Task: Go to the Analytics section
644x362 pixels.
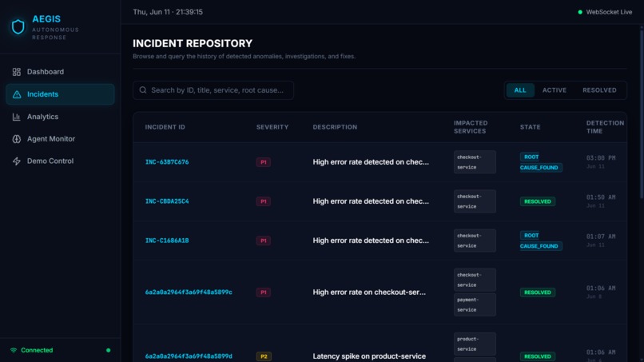Action: pos(61,117)
